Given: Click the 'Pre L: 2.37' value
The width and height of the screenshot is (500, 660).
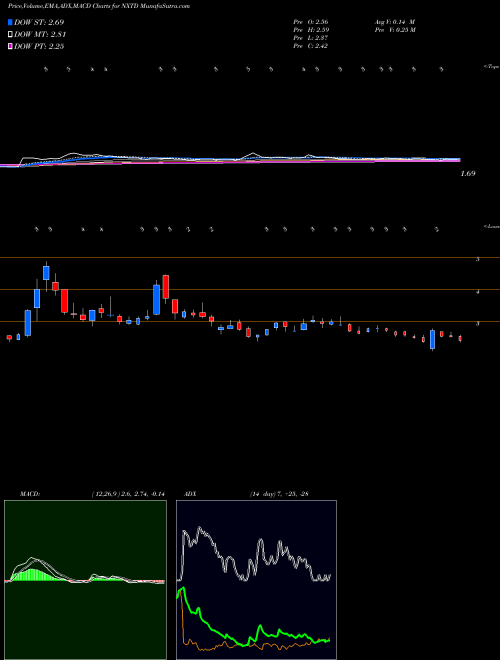Looking at the screenshot, I should [x=311, y=38].
